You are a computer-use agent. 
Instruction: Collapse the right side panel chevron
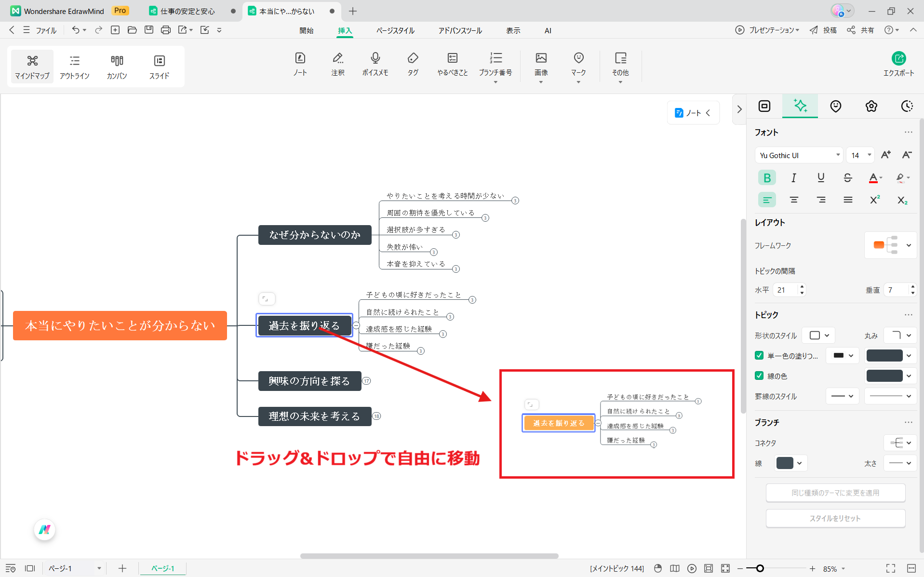click(x=739, y=109)
